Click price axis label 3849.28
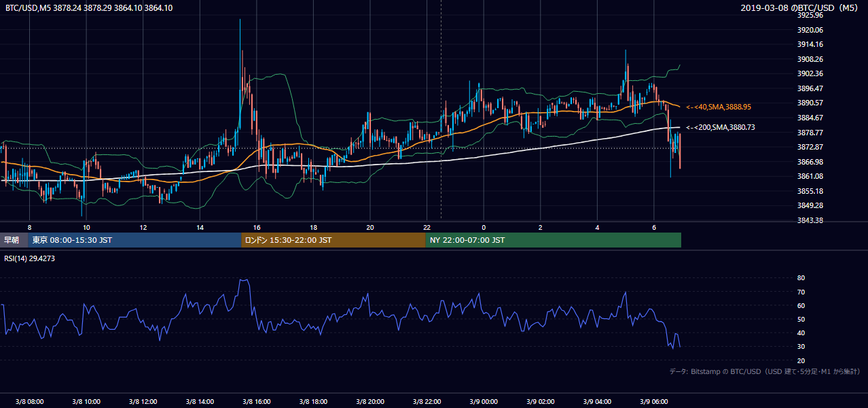This screenshot has width=868, height=408. (x=810, y=205)
